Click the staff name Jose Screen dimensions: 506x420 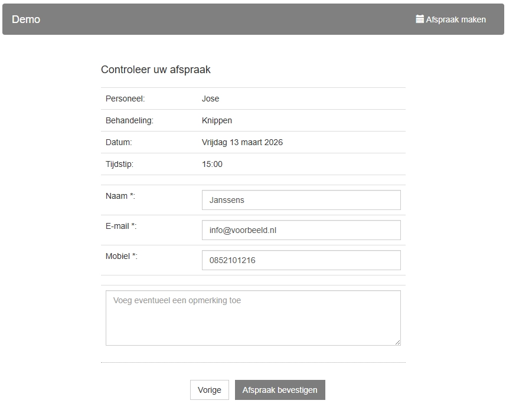(210, 99)
